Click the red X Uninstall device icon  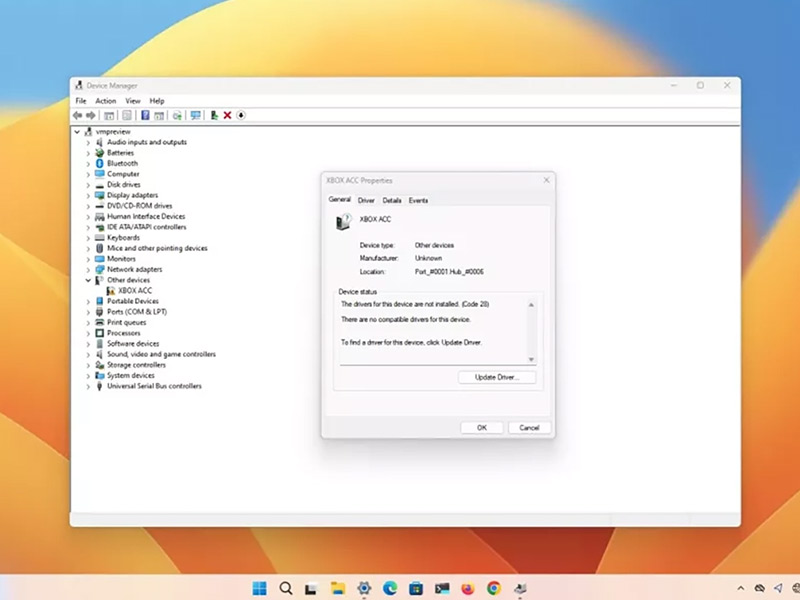tap(228, 115)
